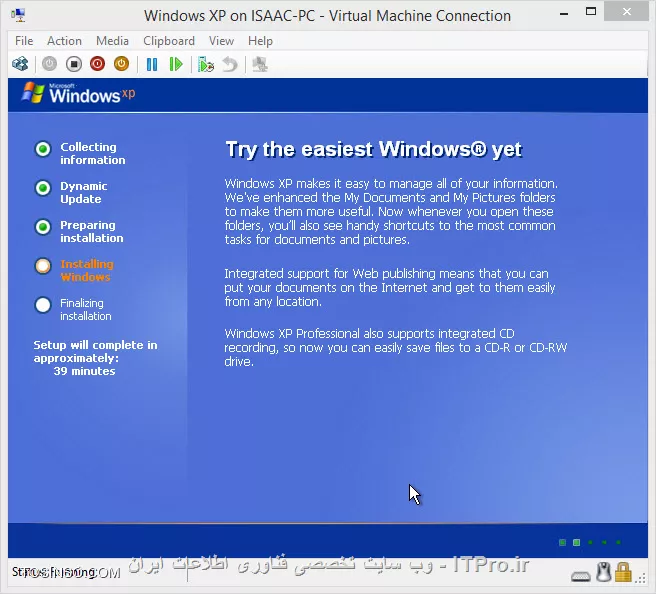The image size is (656, 594).
Task: Click the orange Save state icon
Action: tap(122, 64)
